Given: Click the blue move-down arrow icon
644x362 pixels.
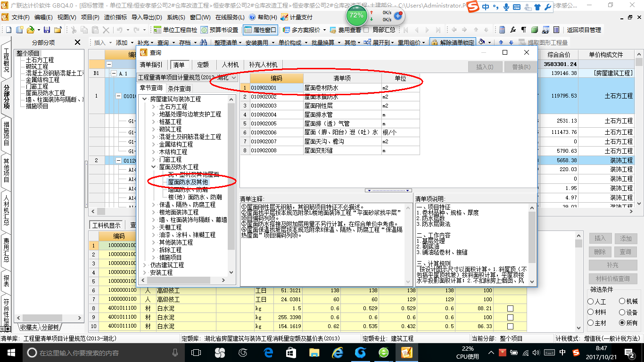Looking at the screenshot, I should point(511,42).
